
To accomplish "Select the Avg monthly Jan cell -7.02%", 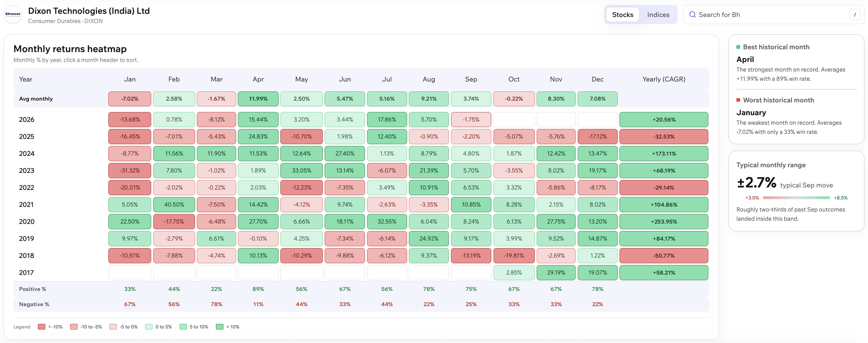I will (x=130, y=99).
